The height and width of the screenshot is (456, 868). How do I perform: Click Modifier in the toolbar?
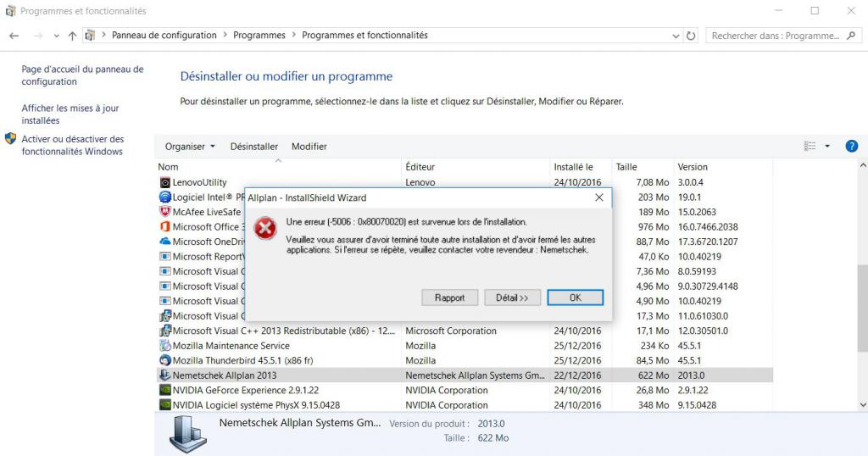coord(309,147)
